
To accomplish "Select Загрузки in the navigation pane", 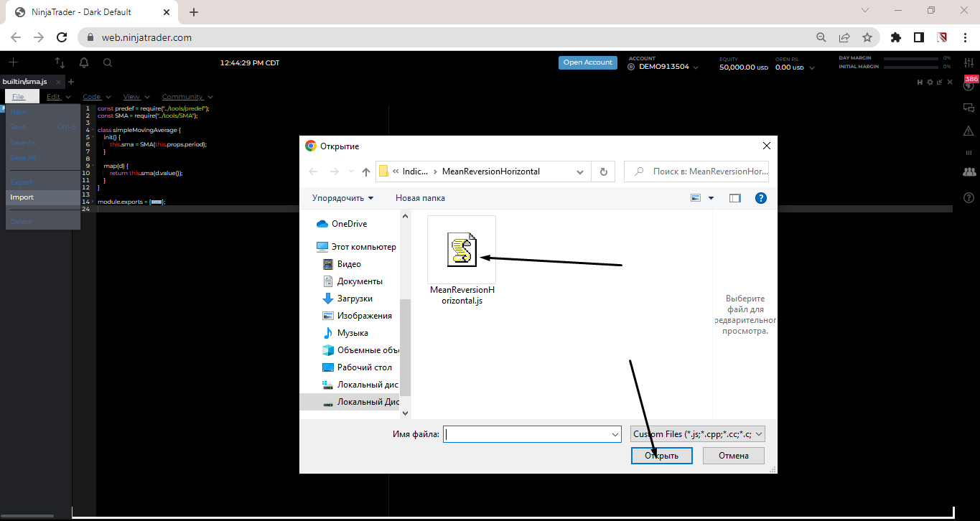I will (355, 299).
